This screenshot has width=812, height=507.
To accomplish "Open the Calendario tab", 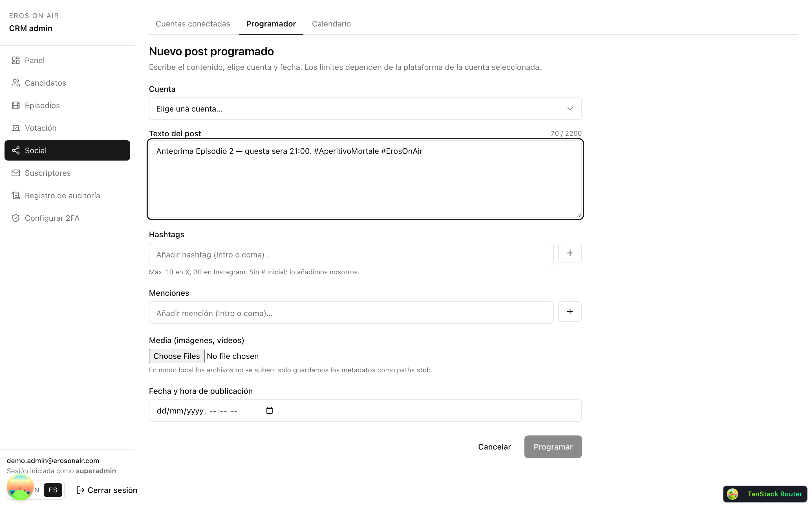I will [331, 24].
